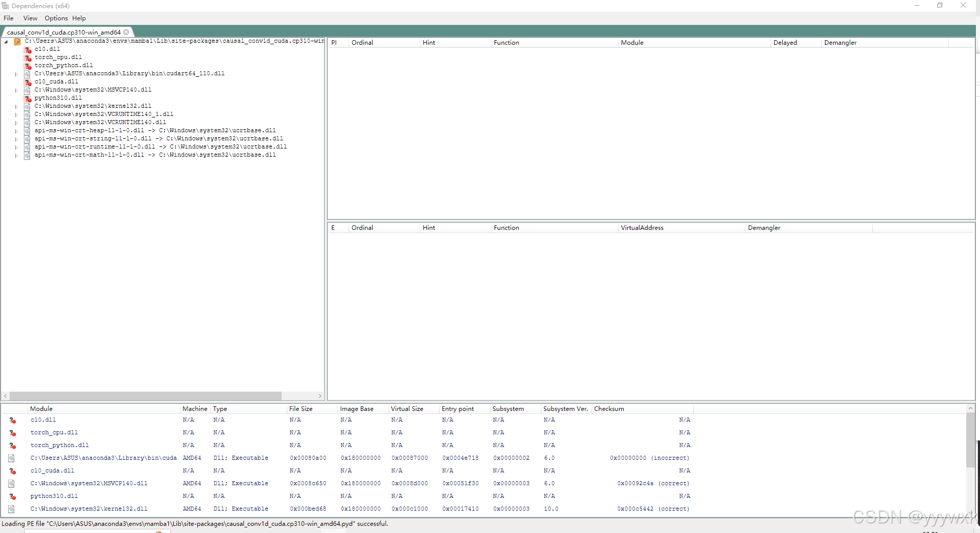
Task: Open the File menu
Action: pyautogui.click(x=9, y=18)
